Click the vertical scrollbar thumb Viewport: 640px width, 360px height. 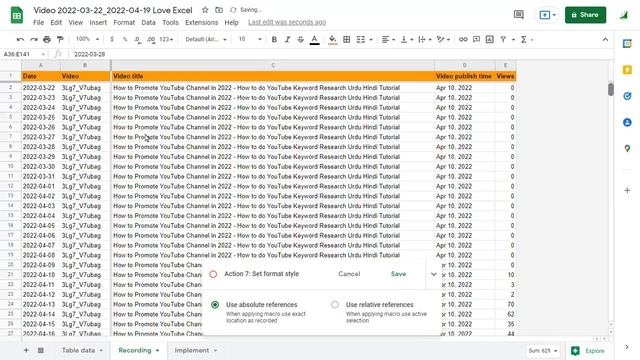coord(611,89)
